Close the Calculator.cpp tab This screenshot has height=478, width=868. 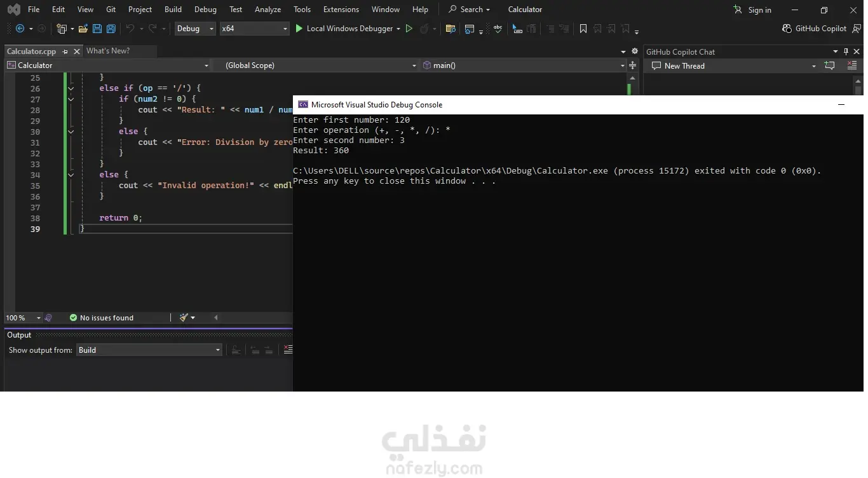click(77, 51)
